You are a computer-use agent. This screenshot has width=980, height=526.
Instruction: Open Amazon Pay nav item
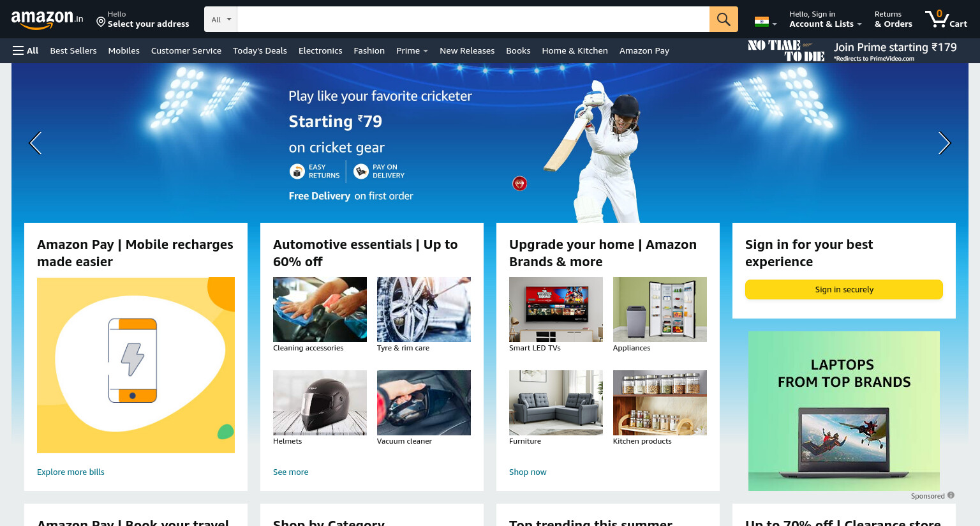(x=644, y=50)
